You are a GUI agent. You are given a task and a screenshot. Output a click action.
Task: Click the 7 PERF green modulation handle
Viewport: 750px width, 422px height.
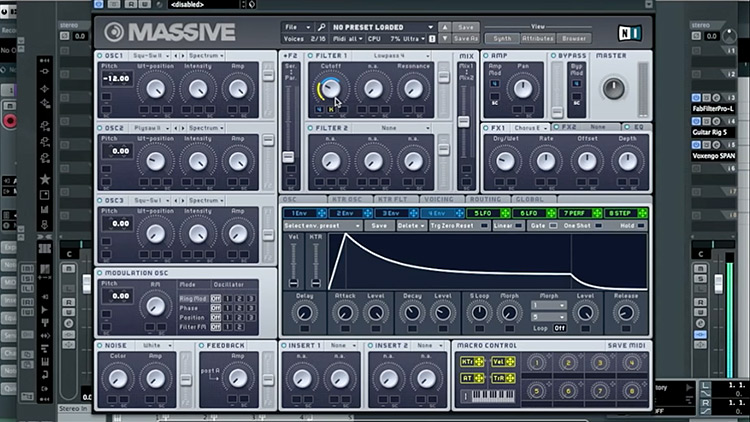pyautogui.click(x=597, y=213)
